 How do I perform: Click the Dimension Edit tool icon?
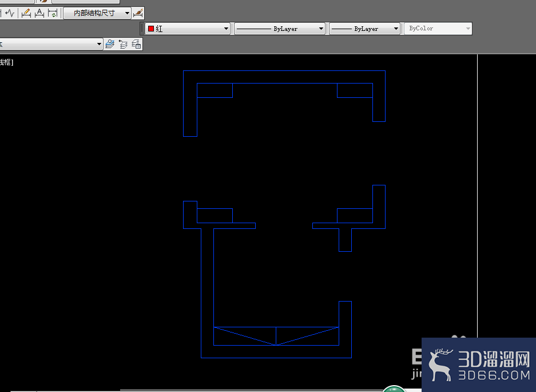(x=26, y=13)
